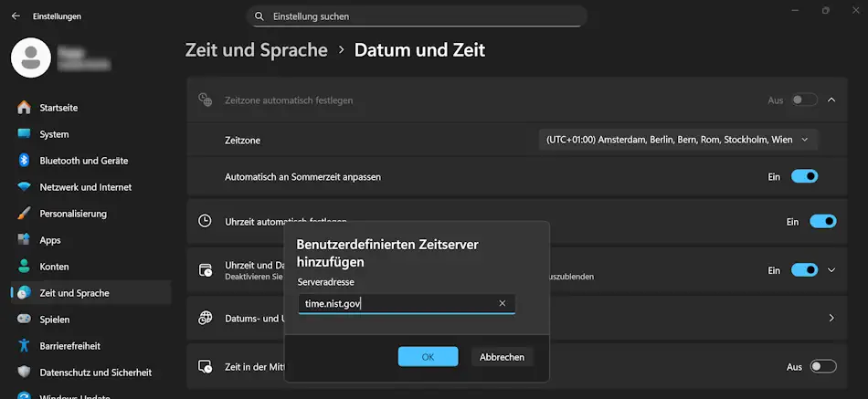The height and width of the screenshot is (399, 868).
Task: Toggle Zeitzone automatisch festlegen switch
Action: 804,100
